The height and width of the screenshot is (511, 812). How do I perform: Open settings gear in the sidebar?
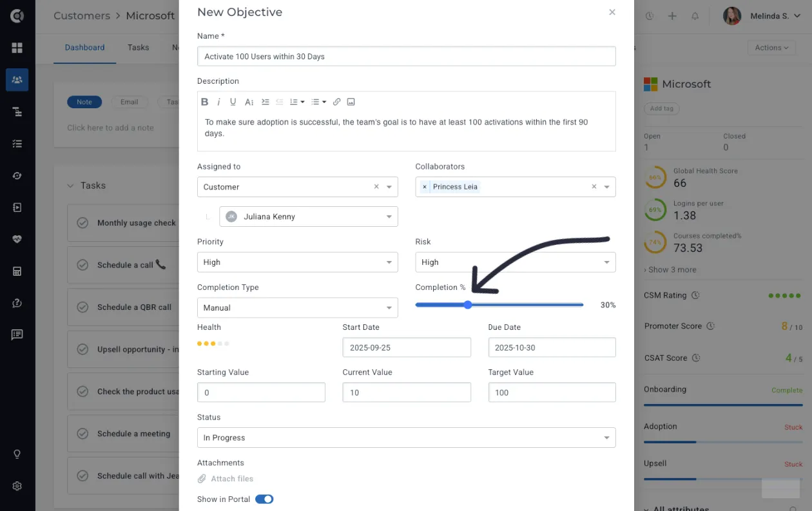[17, 486]
